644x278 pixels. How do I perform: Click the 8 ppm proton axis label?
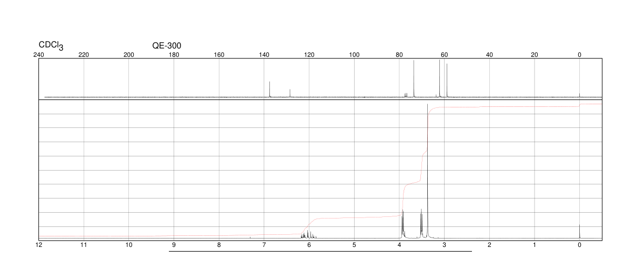(x=219, y=245)
